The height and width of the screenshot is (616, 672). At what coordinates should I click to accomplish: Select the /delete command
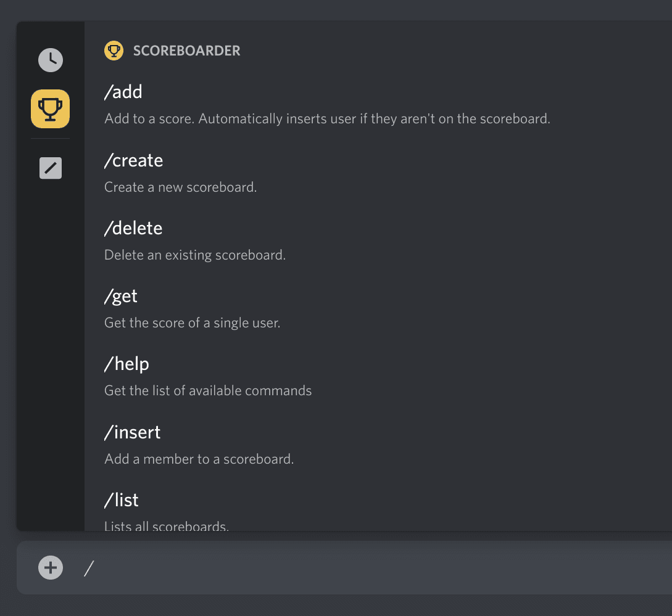coord(133,228)
